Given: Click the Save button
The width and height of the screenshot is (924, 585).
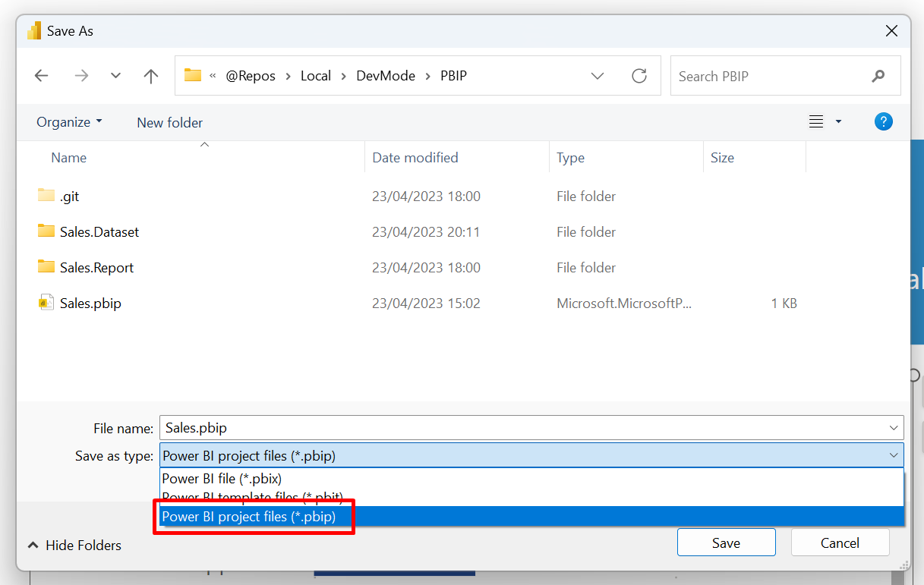Looking at the screenshot, I should pyautogui.click(x=725, y=542).
